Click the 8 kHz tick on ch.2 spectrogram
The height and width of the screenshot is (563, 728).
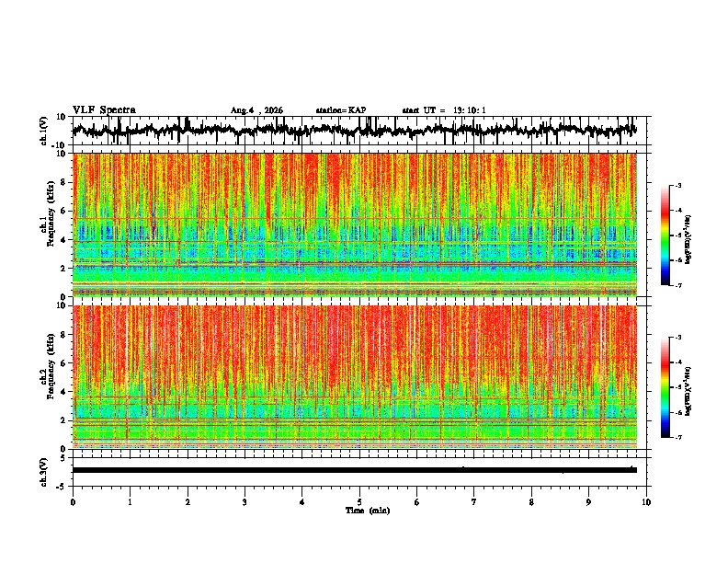66,335
